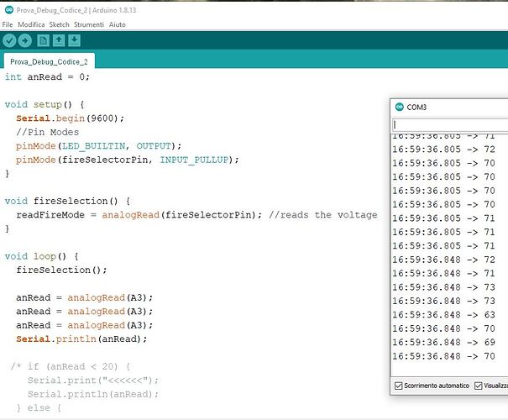Click the '} else {' line
Viewport: 508px width, 420px height.
click(x=39, y=408)
